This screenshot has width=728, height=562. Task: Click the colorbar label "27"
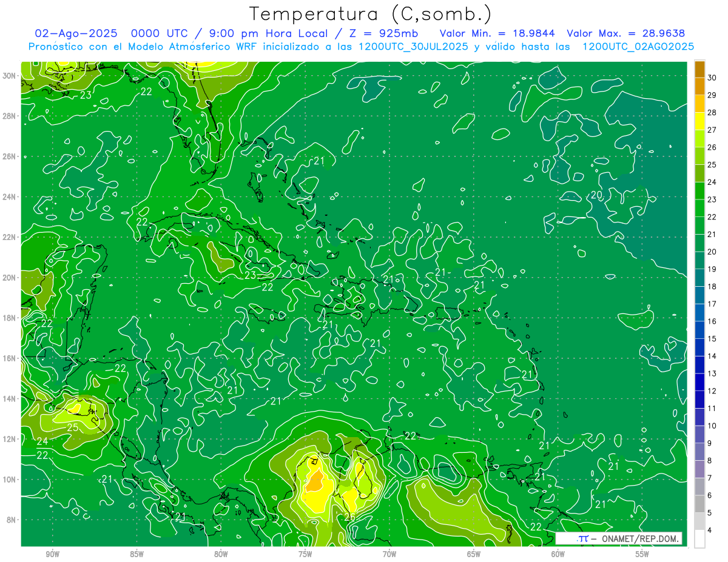point(712,130)
